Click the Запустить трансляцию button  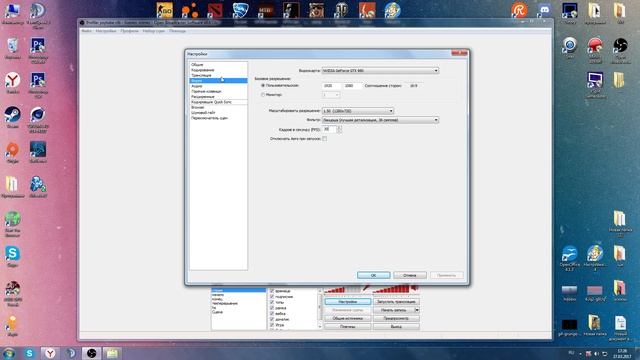point(396,302)
